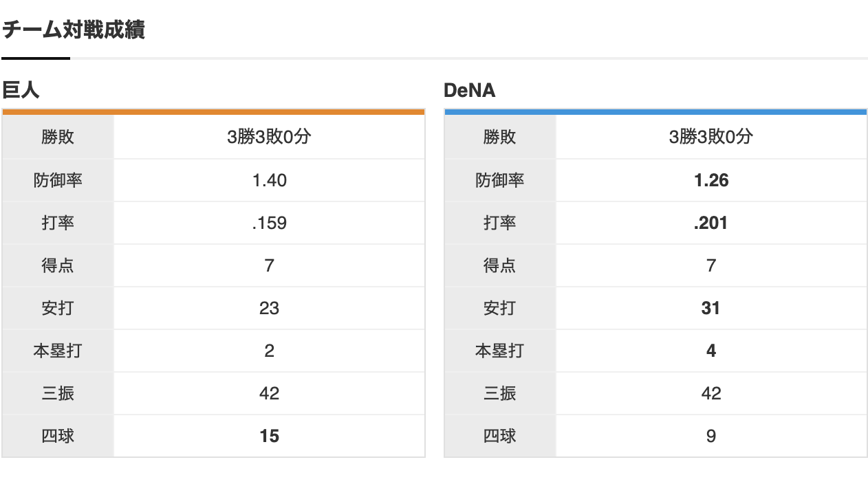Select the DeNA team name heading
The height and width of the screenshot is (484, 868).
click(x=469, y=90)
